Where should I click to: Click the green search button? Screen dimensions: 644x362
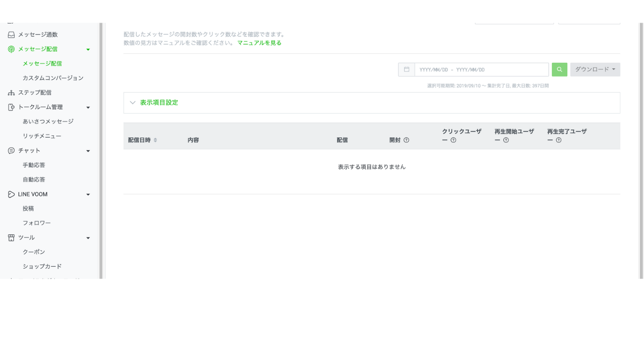coord(560,70)
